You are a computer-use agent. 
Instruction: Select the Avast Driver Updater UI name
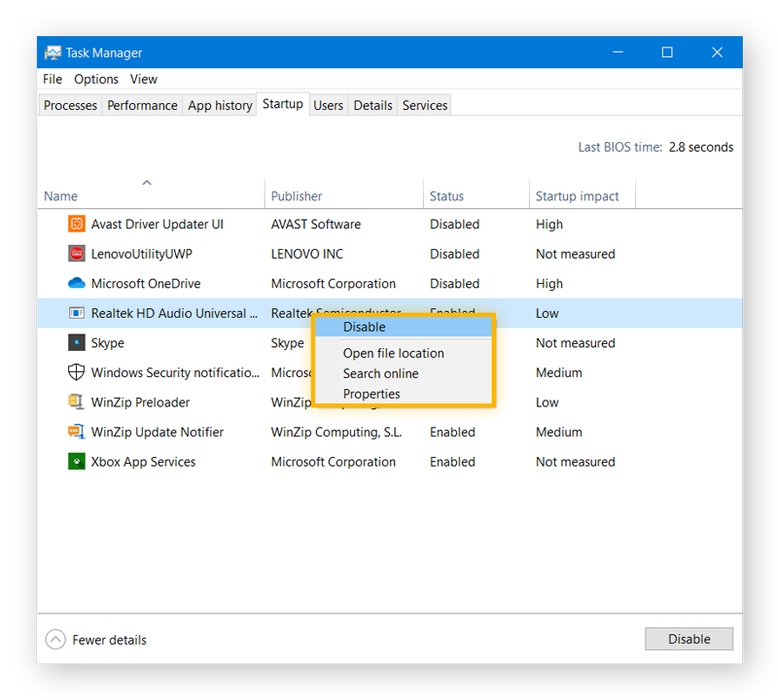158,225
